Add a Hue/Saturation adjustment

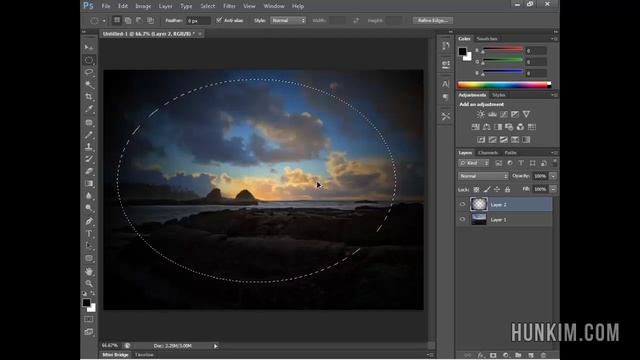click(476, 127)
